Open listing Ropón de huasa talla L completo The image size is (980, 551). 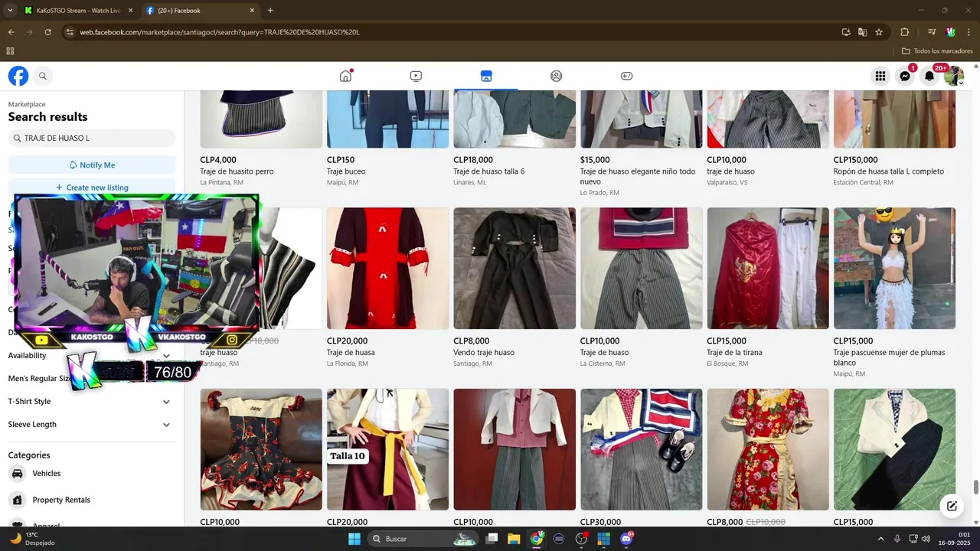coord(889,171)
